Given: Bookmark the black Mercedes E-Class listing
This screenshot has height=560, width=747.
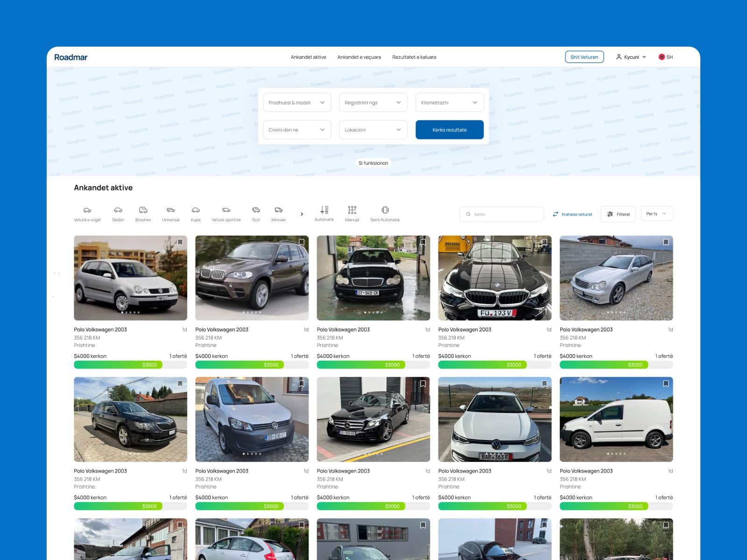Looking at the screenshot, I should 423,384.
